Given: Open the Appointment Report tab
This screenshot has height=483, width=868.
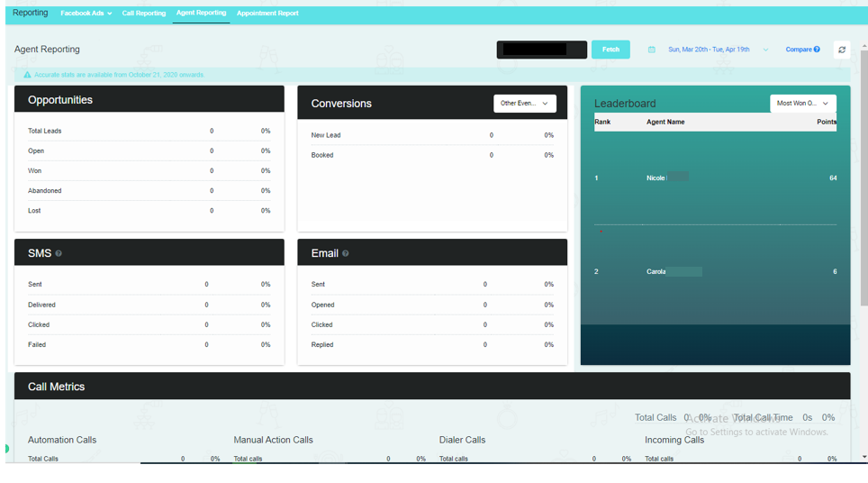Looking at the screenshot, I should tap(267, 14).
